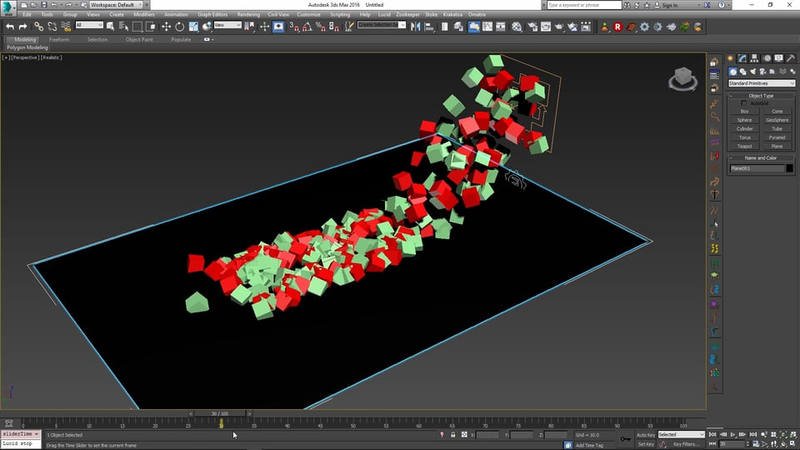Select the Move transform tool
This screenshot has height=450, width=800.
[x=166, y=26]
